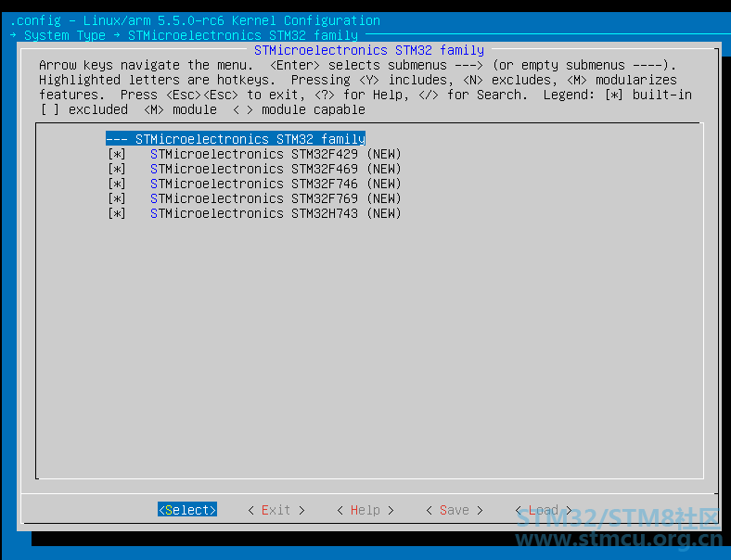Toggle the STM32F429 built-in checkbox
731x560 pixels.
tap(117, 154)
